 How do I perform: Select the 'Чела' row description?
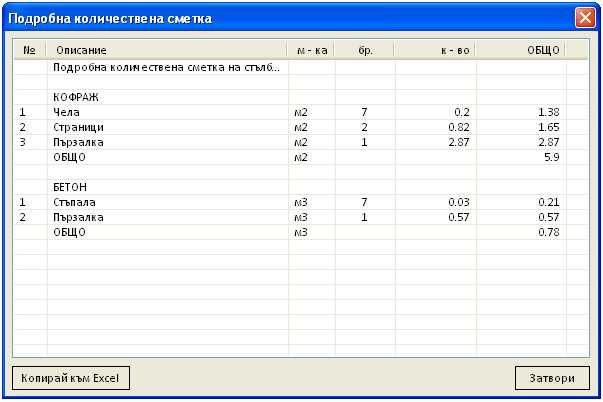[66, 113]
